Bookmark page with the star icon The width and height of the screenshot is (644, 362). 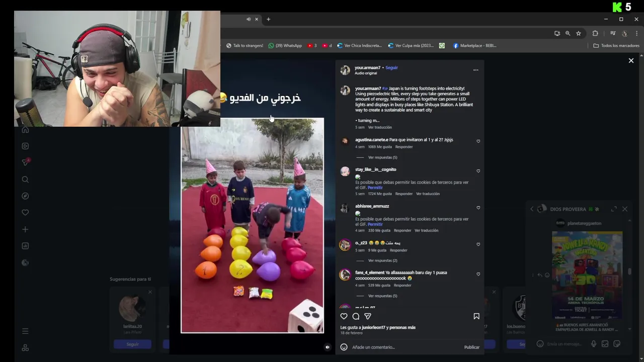pyautogui.click(x=579, y=33)
